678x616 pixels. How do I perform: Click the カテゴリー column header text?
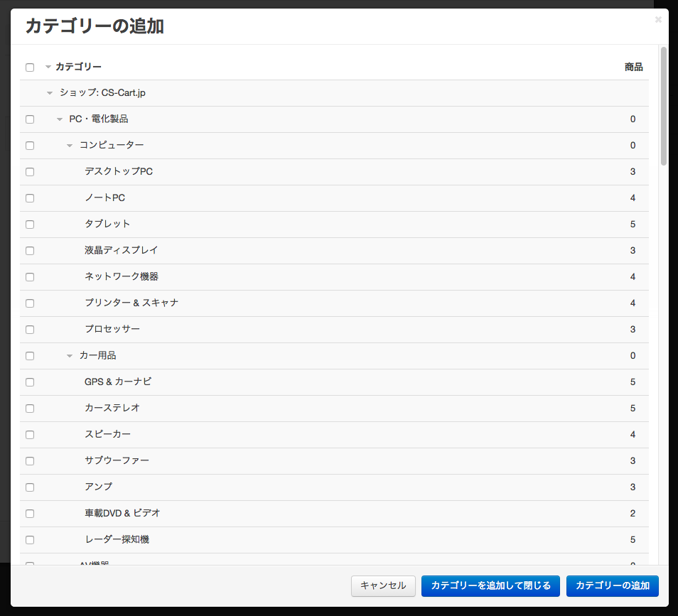[78, 67]
